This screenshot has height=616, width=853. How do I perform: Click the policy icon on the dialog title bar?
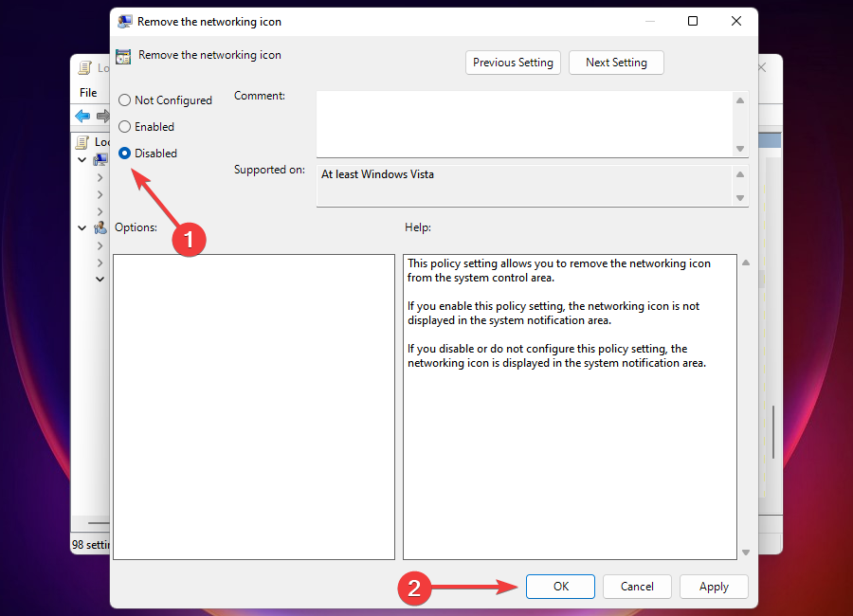(x=124, y=21)
